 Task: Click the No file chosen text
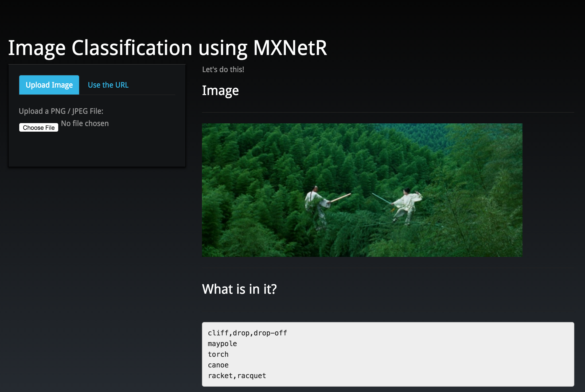[85, 123]
